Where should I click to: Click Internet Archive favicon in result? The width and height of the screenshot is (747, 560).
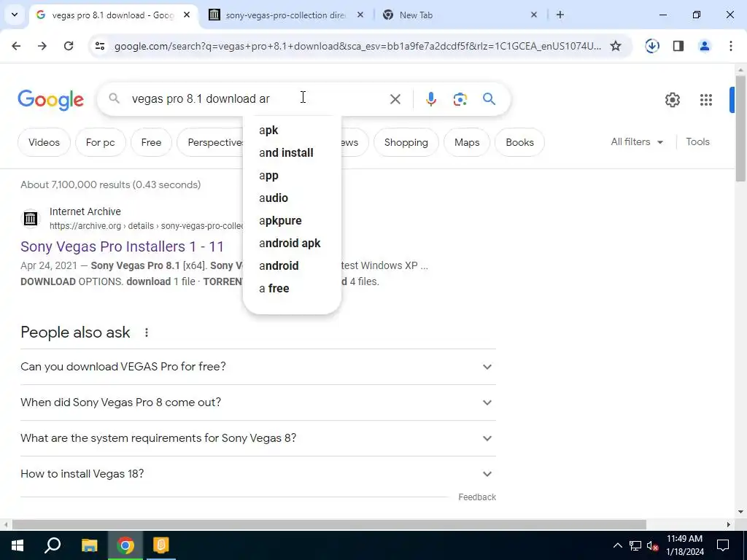pyautogui.click(x=31, y=219)
